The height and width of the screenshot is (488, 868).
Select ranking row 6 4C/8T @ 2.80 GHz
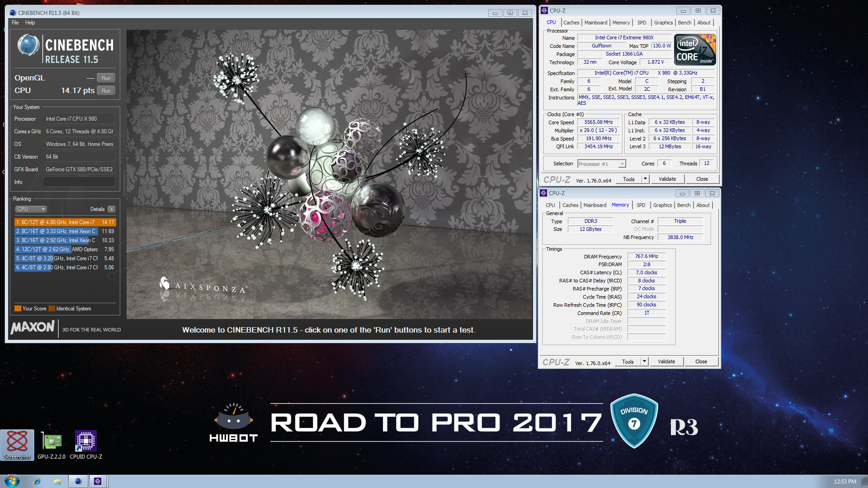[65, 267]
